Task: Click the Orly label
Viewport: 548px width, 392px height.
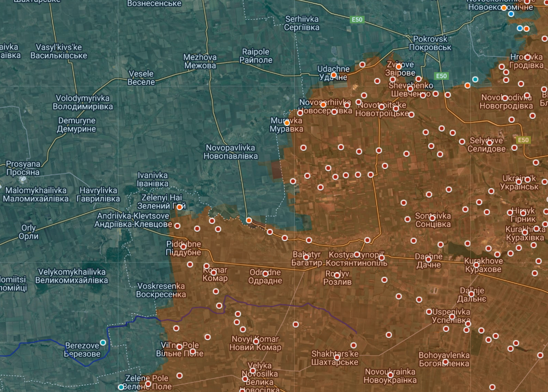Action: [x=28, y=232]
